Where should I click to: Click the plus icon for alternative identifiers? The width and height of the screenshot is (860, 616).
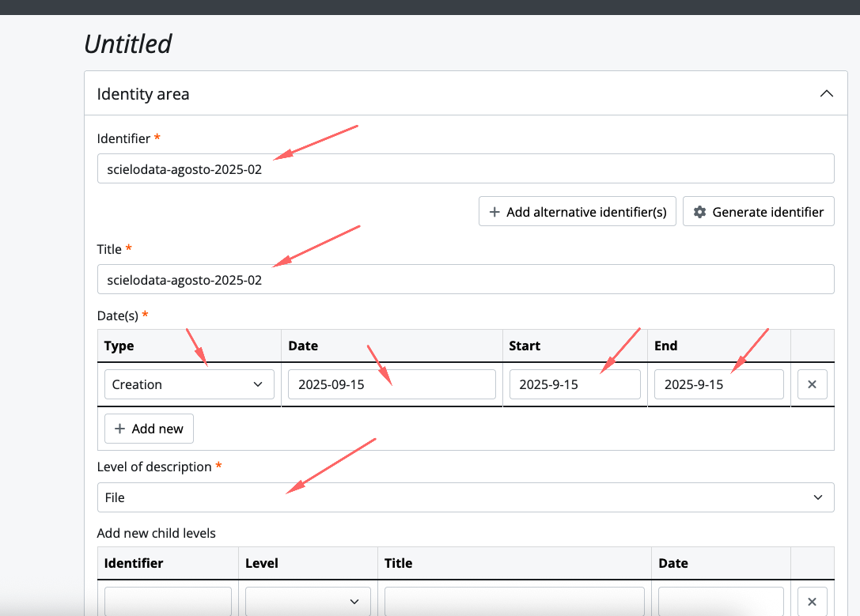[494, 212]
